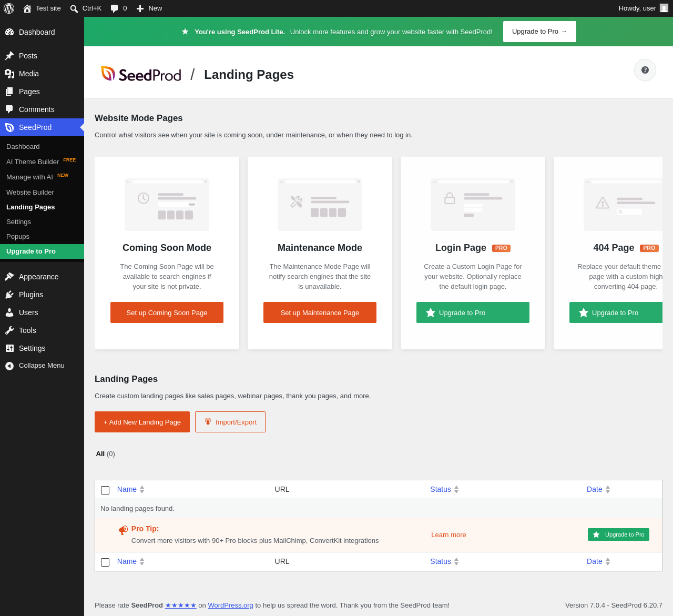Click the Settings sliders icon in sidebar
The width and height of the screenshot is (673, 616).
click(9, 348)
